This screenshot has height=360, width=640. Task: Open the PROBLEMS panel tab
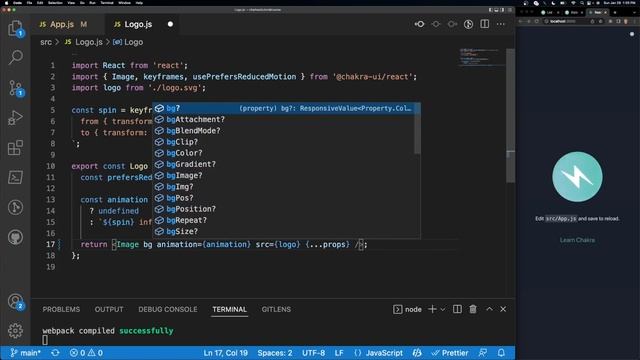(61, 309)
